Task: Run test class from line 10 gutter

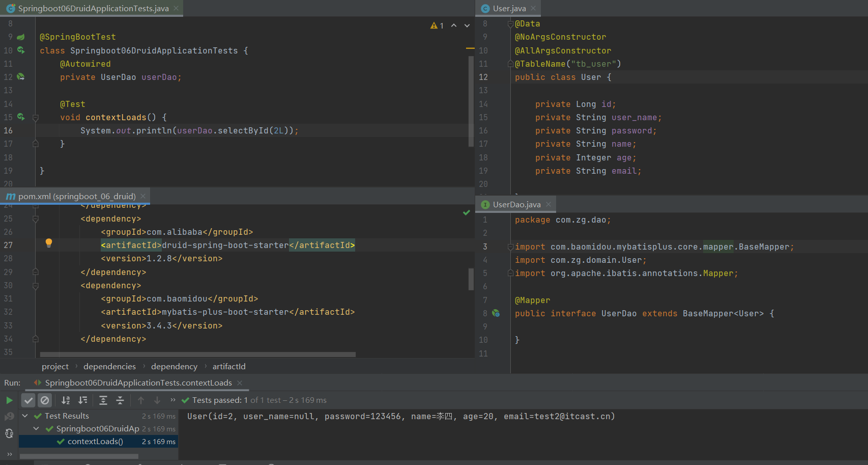Action: pyautogui.click(x=21, y=50)
